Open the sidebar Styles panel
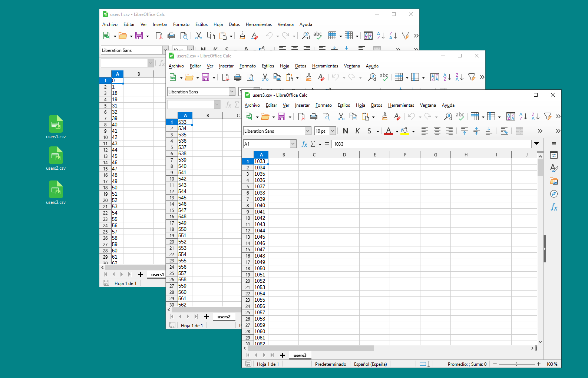 pos(554,168)
